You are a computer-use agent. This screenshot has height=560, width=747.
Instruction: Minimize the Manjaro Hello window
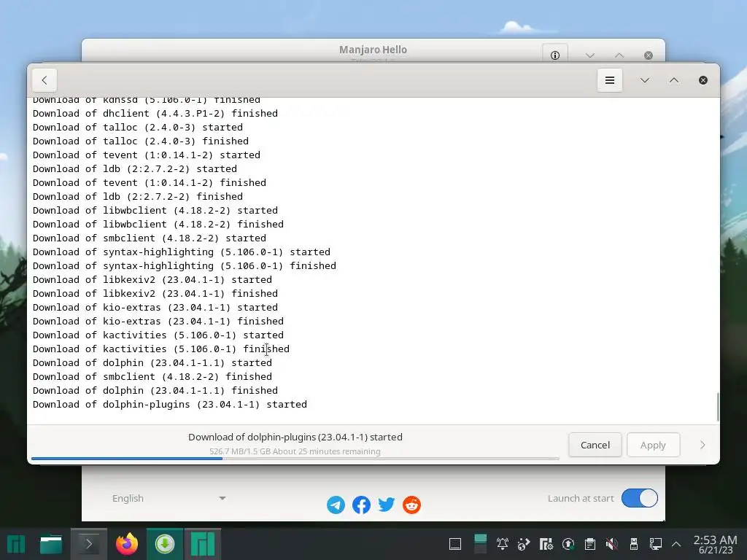[x=589, y=55]
